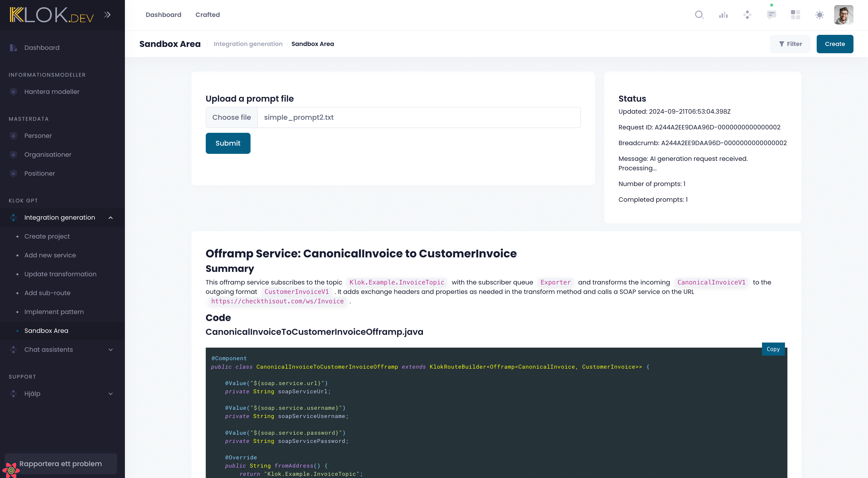Click Number of prompts: 1 text
Viewport: 868px width, 478px height.
(652, 184)
